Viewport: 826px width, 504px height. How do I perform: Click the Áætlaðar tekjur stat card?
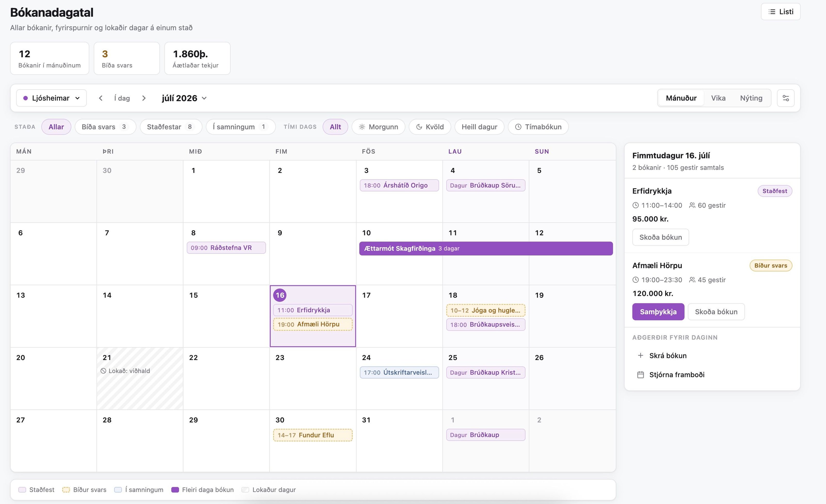click(x=197, y=58)
